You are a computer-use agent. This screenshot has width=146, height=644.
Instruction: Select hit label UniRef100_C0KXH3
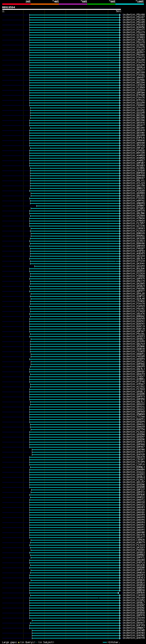pyautogui.click(x=134, y=595)
